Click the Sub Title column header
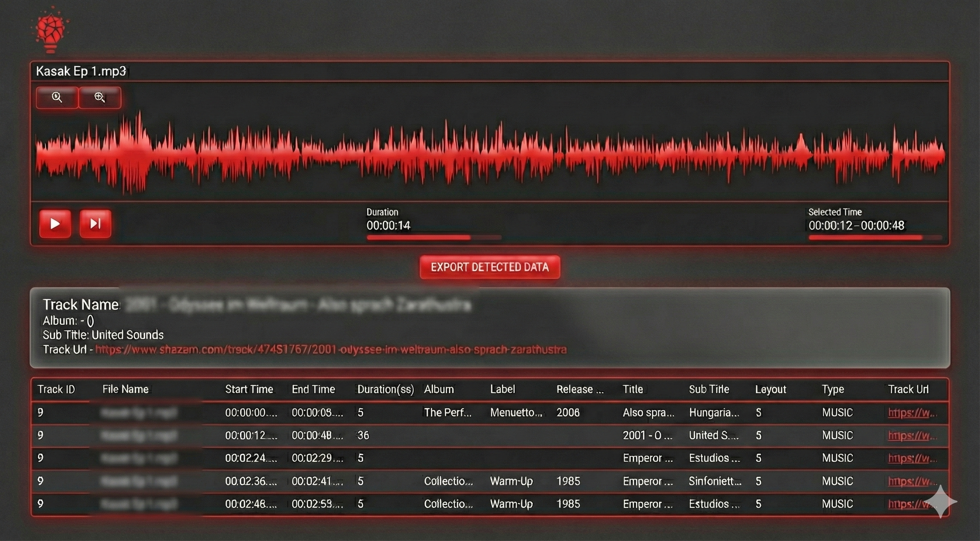980x541 pixels. pos(709,389)
